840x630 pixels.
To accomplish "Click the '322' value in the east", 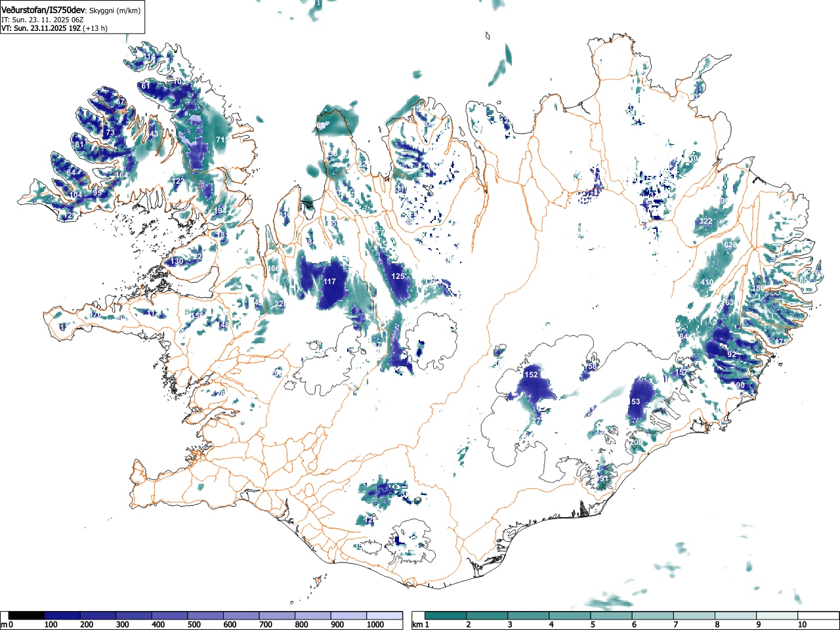I will 705,221.
